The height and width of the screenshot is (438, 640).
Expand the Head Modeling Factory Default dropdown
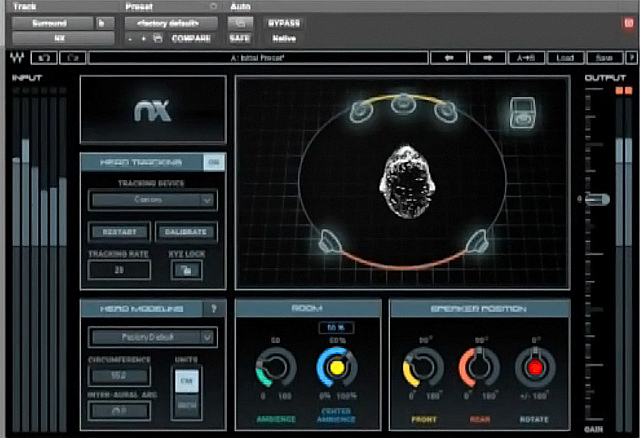click(x=152, y=337)
